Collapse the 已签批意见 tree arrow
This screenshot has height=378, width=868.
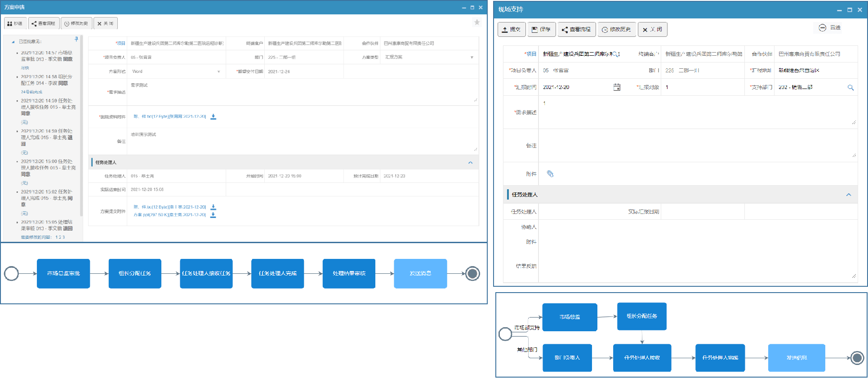click(13, 42)
